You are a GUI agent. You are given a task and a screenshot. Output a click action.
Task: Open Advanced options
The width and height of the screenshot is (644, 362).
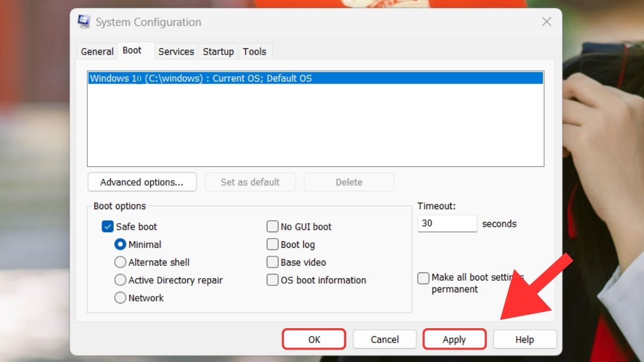point(142,182)
